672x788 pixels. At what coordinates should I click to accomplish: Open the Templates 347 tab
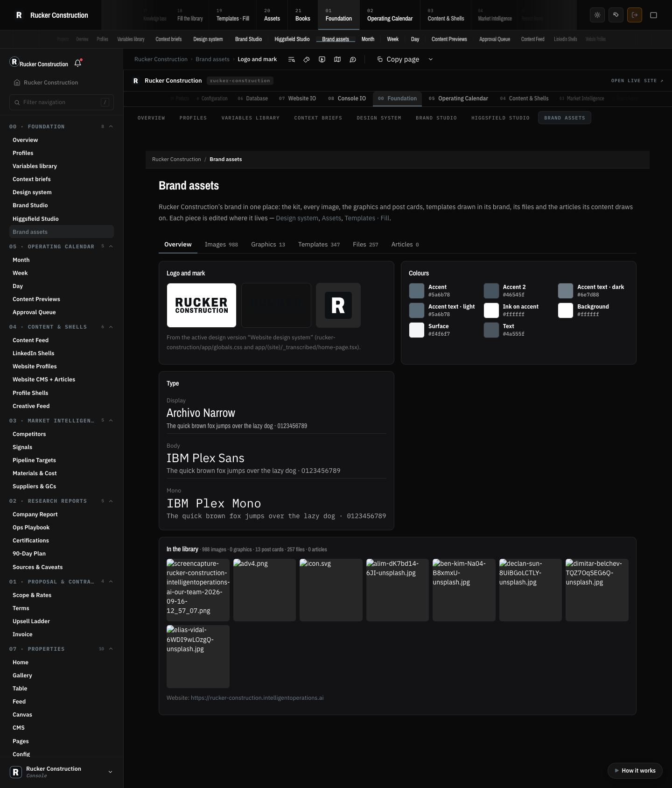click(319, 245)
